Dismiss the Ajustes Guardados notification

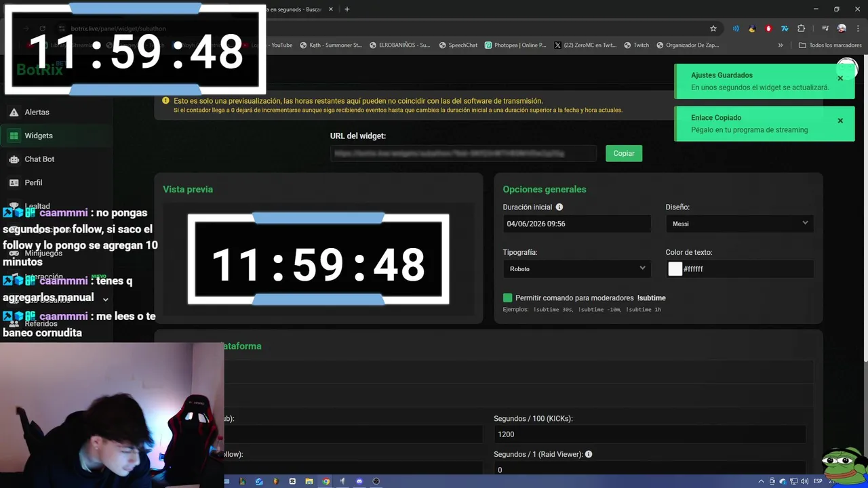tap(840, 78)
